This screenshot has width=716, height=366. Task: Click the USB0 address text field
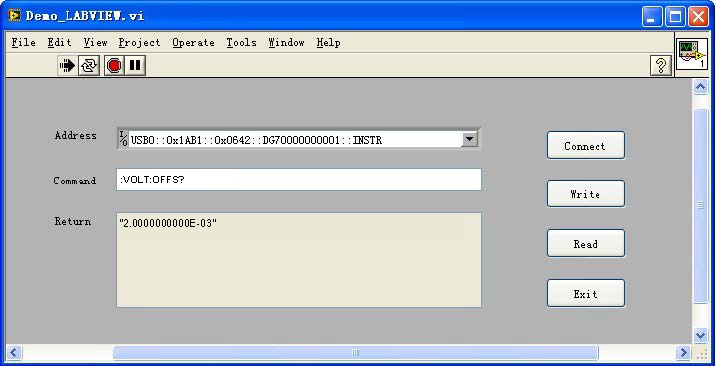click(295, 140)
